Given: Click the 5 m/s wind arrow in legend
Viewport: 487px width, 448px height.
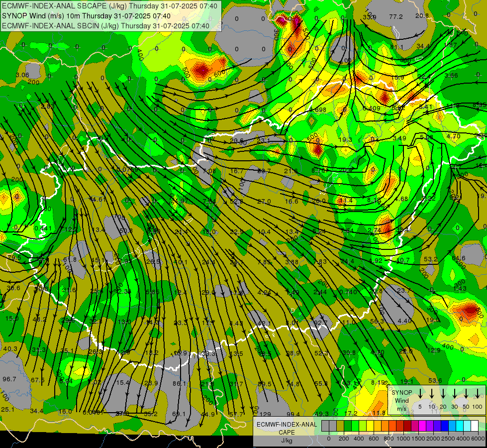Looking at the screenshot, I should pyautogui.click(x=420, y=394).
